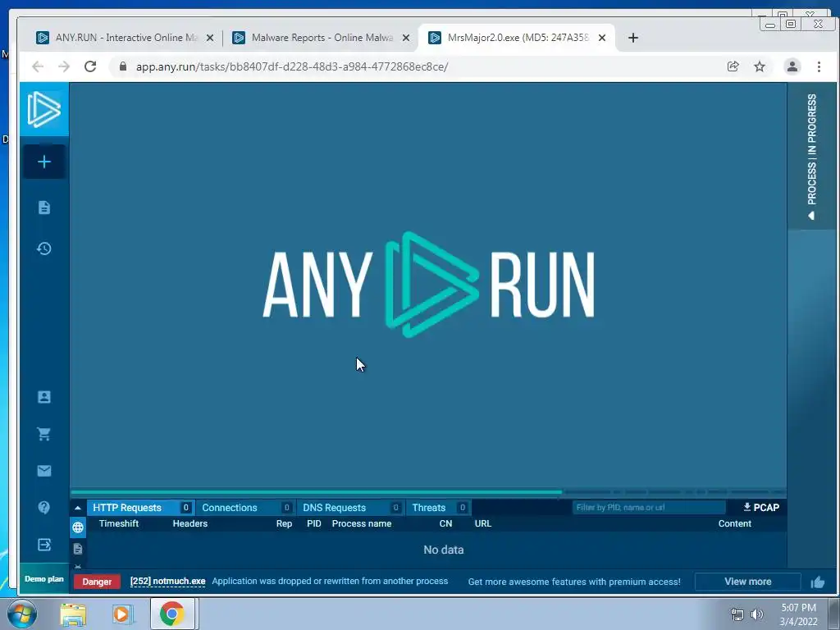Click the Filter by PID, name or url field
Viewport: 840px width, 630px height.
[x=649, y=507]
